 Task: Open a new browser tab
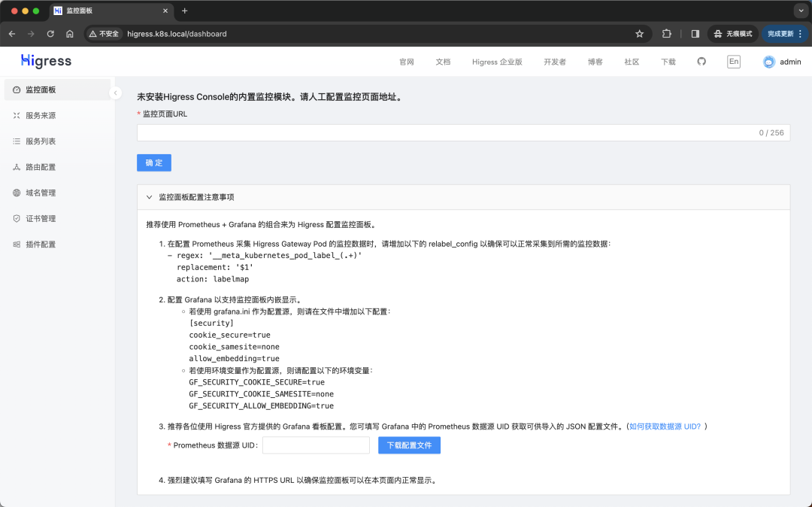[x=184, y=11]
